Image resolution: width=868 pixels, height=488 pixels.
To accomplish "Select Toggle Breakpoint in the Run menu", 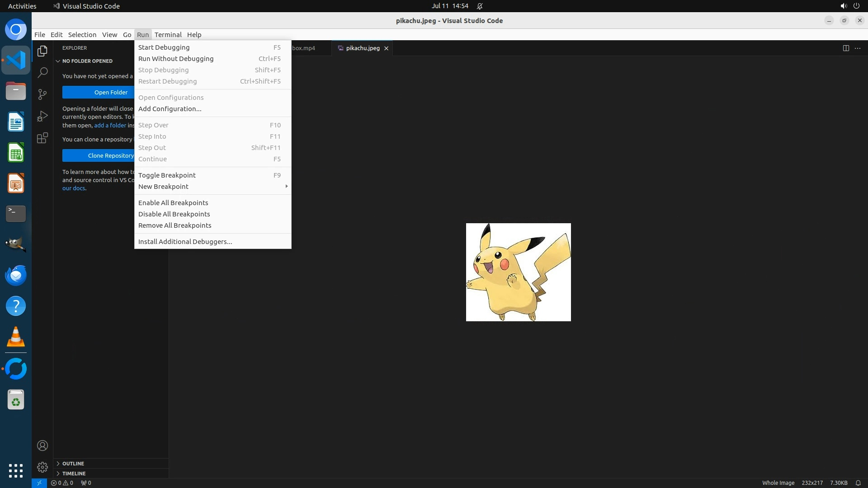I will (x=167, y=175).
